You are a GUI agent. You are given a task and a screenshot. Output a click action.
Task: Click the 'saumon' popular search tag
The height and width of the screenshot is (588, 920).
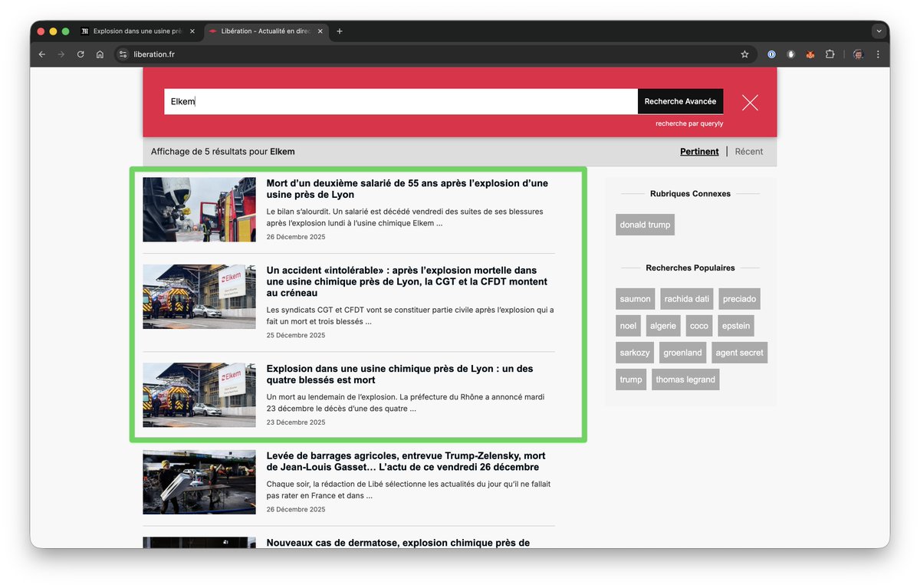click(x=635, y=299)
